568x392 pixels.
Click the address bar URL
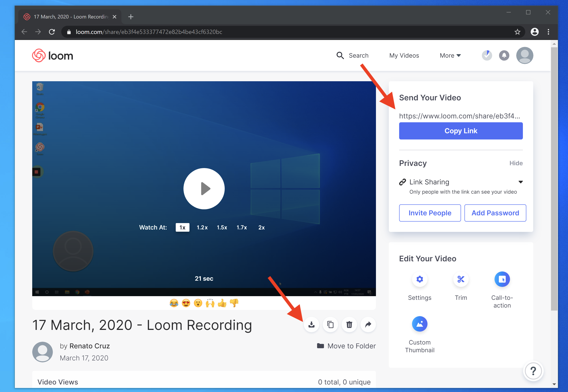(x=149, y=32)
